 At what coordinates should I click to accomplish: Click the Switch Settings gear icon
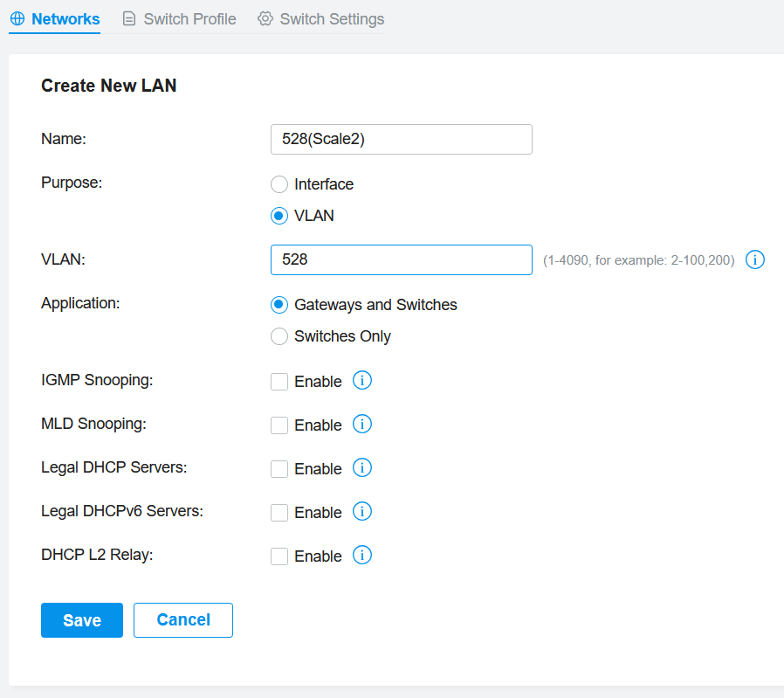265,19
